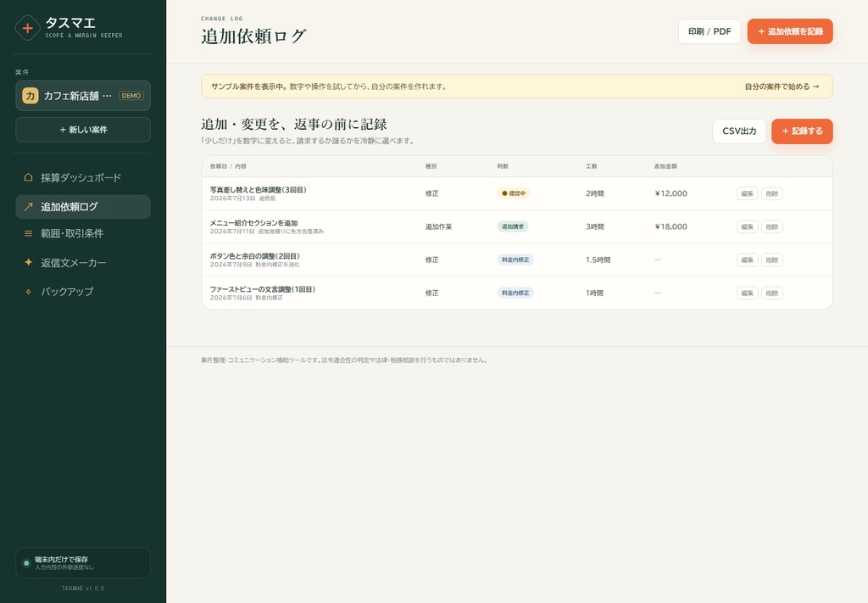Click the 種別 column header
This screenshot has height=603, width=868.
point(431,166)
